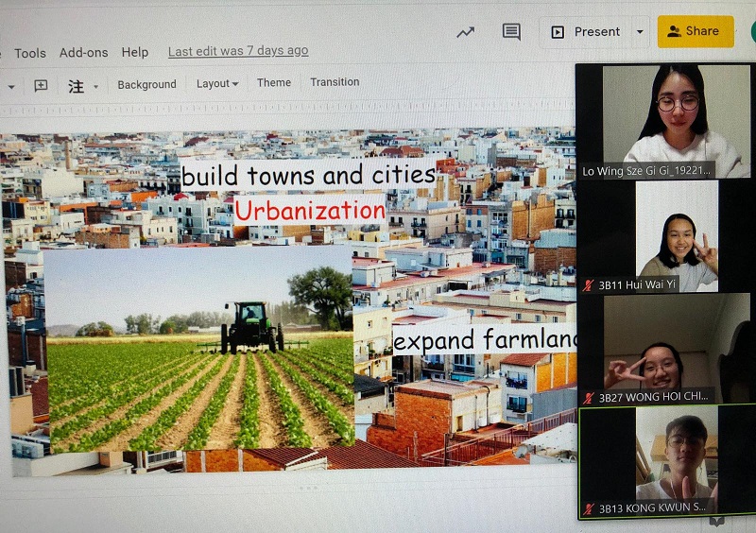This screenshot has width=756, height=533.
Task: Select the red 'Urbanization' text box
Action: tap(310, 209)
